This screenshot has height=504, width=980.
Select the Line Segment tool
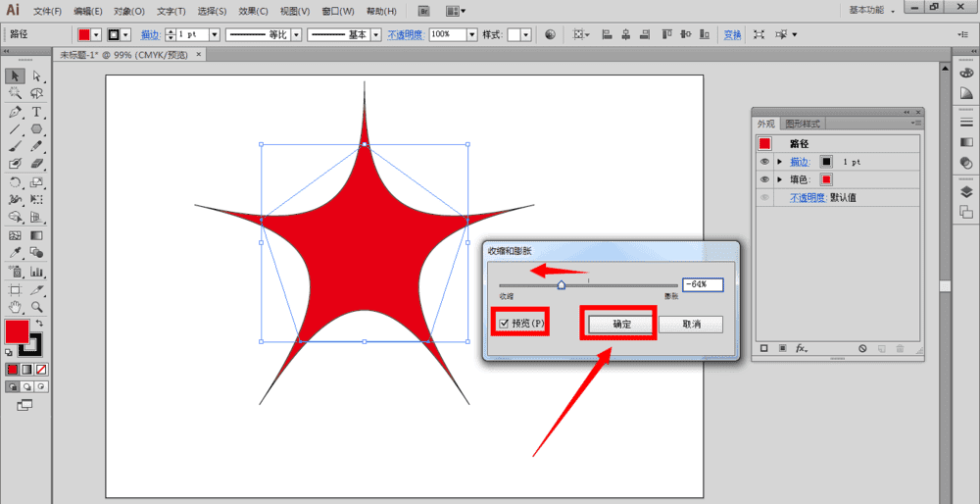[x=15, y=129]
